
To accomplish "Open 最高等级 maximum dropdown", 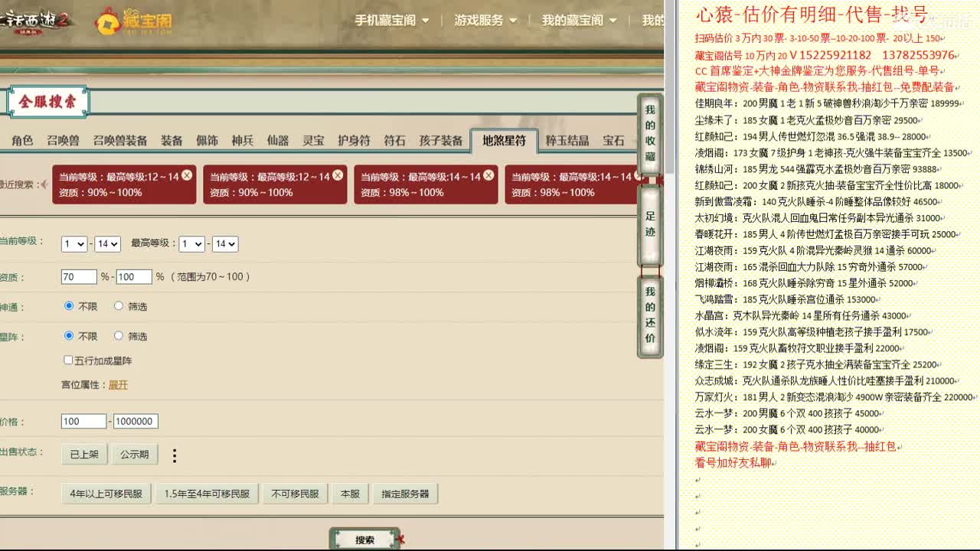I will point(225,244).
